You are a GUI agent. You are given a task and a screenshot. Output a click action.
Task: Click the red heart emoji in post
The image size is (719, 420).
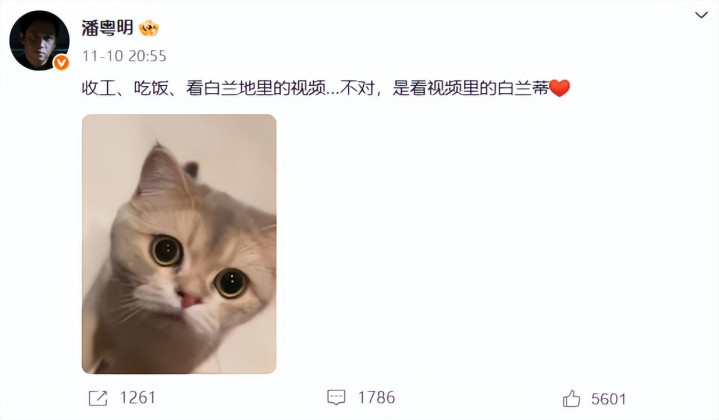(559, 88)
